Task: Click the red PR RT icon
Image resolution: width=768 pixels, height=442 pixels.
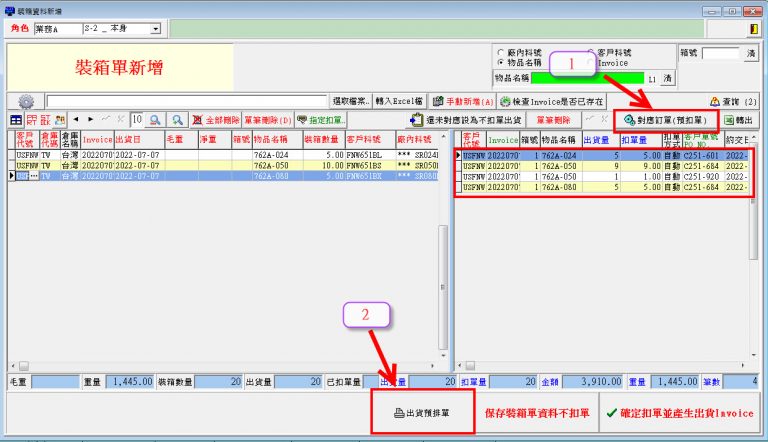Action: tap(32, 120)
